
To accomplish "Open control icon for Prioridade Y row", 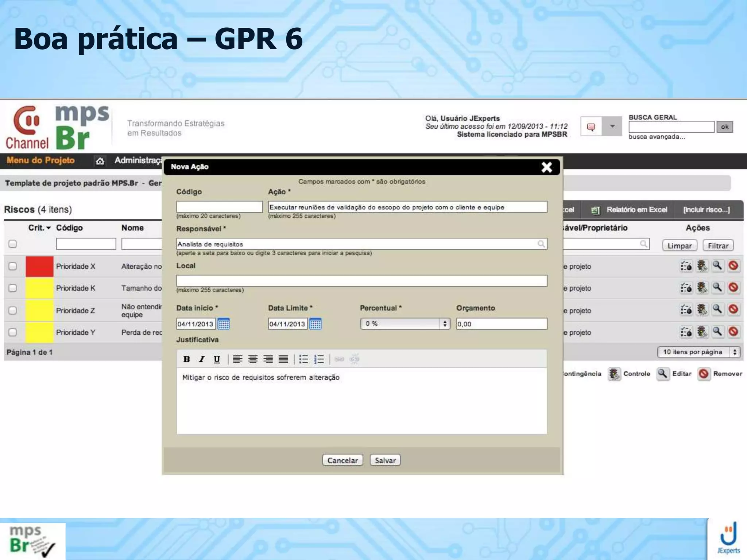I will [702, 332].
